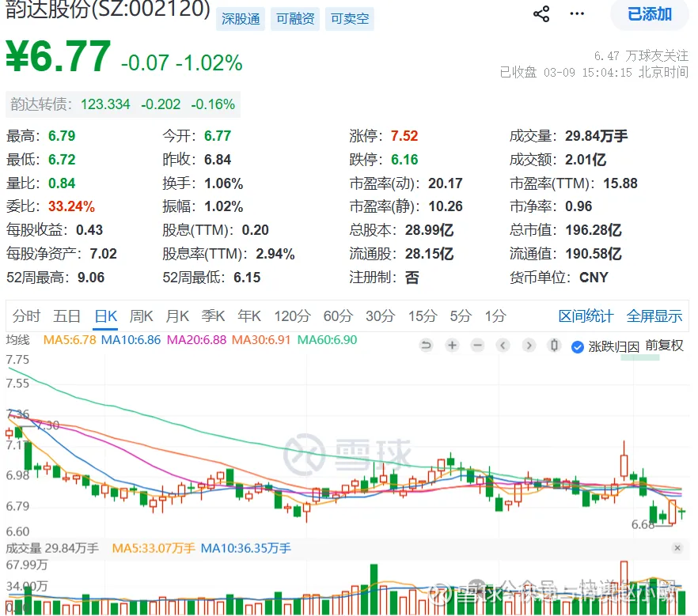This screenshot has height=616, width=698.
Task: Click the MA20:6.88 indicator
Action: click(196, 340)
